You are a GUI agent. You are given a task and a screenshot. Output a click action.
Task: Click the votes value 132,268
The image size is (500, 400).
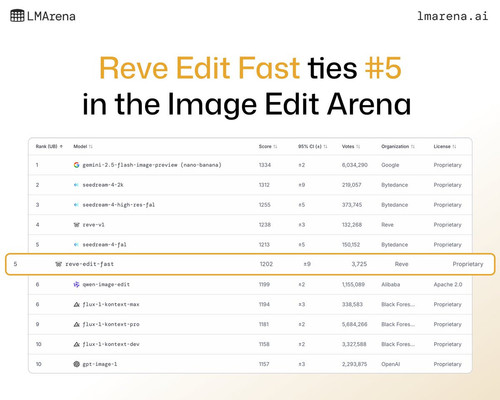(x=352, y=225)
